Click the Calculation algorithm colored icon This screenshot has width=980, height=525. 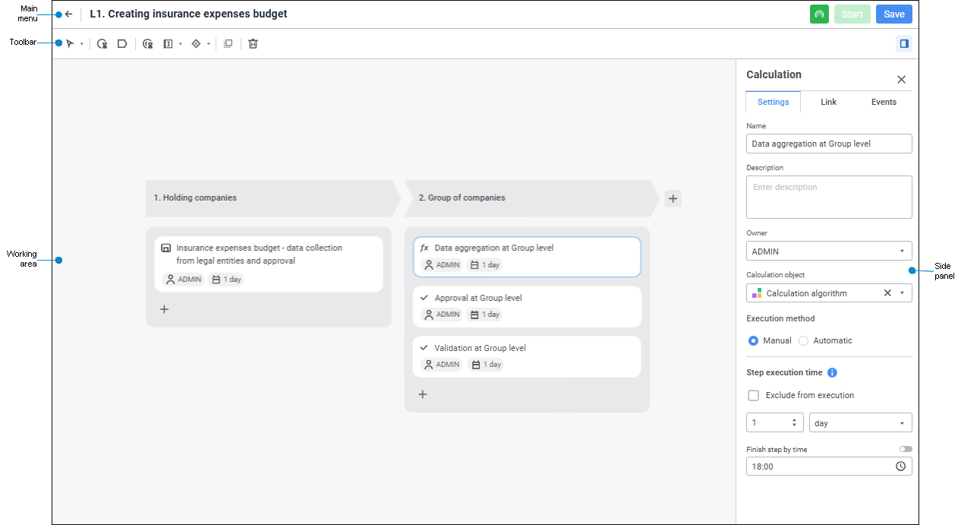tap(757, 293)
